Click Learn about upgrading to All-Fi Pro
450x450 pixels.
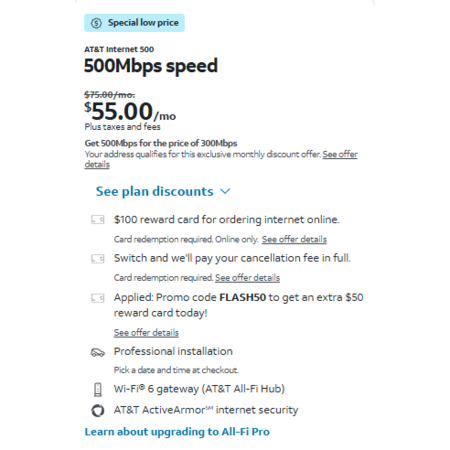click(177, 432)
